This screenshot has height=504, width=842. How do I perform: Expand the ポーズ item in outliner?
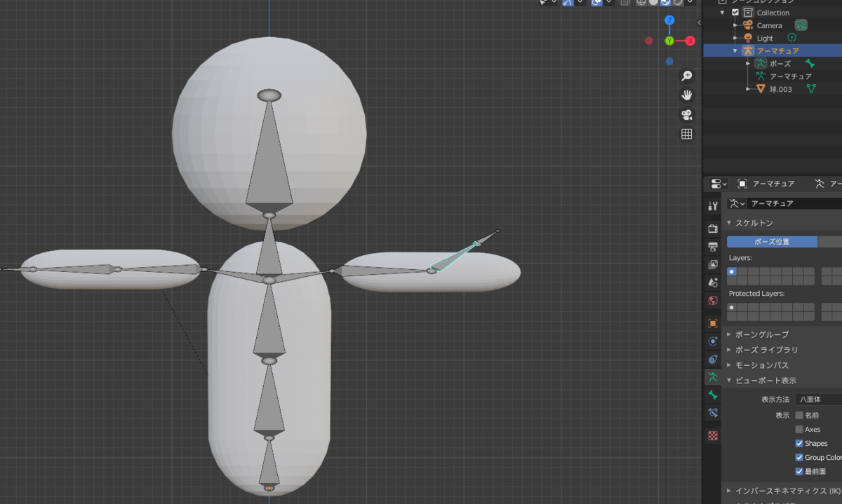pos(748,63)
